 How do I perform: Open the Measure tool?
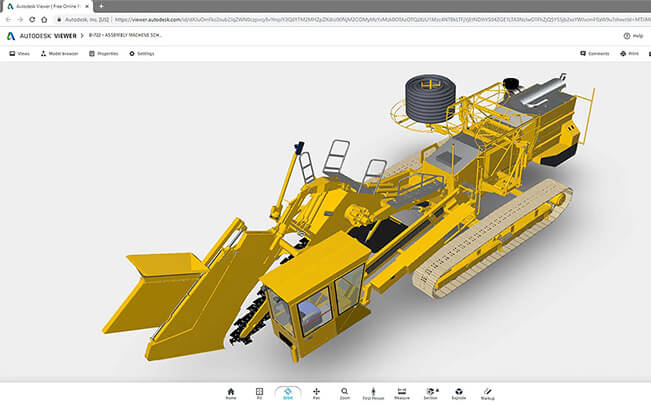tap(401, 393)
